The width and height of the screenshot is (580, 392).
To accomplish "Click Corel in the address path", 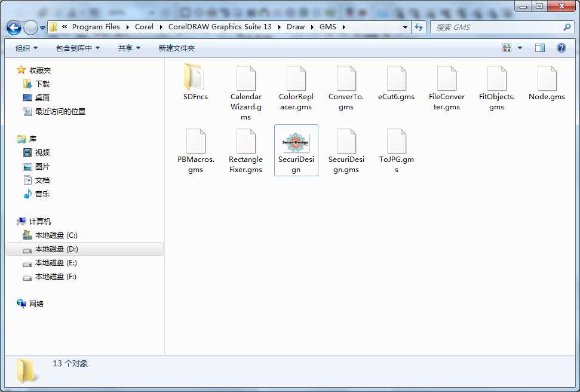I will (x=144, y=27).
